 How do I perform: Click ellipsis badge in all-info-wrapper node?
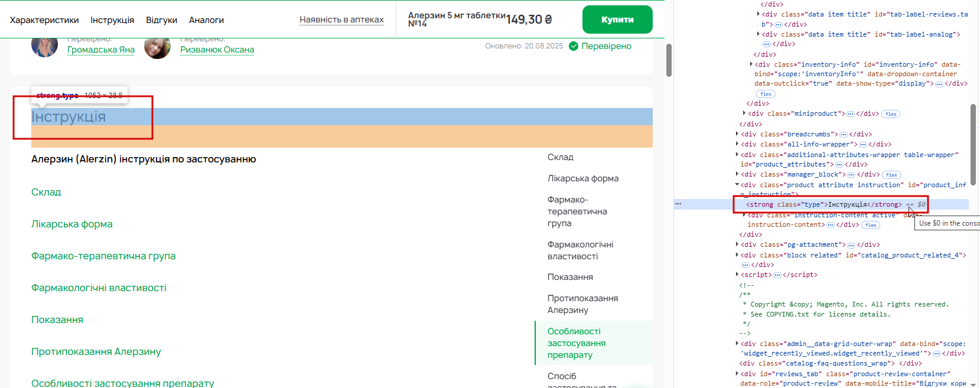tap(862, 145)
